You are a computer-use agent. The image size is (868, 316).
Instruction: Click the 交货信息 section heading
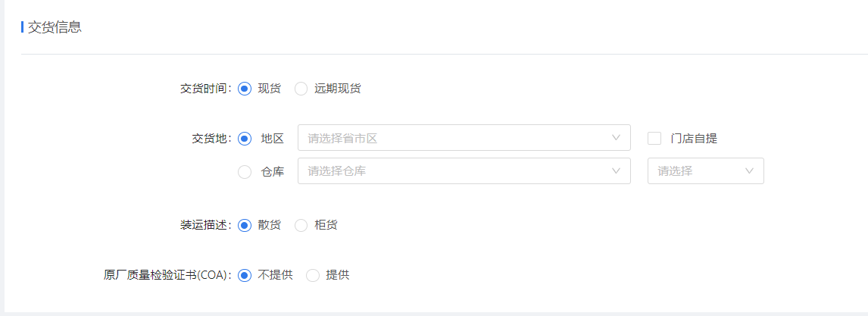[55, 27]
